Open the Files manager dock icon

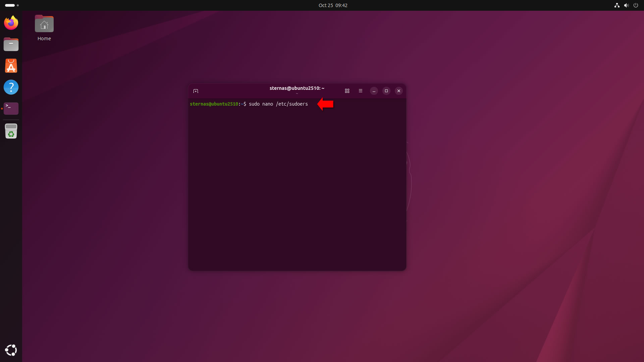pos(11,44)
